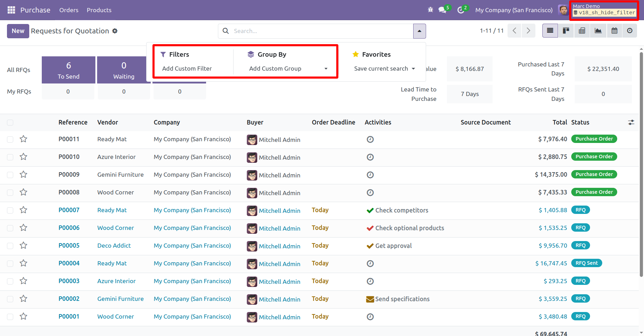Viewport: 644px width, 336px height.
Task: Open Orders menu
Action: coord(69,10)
